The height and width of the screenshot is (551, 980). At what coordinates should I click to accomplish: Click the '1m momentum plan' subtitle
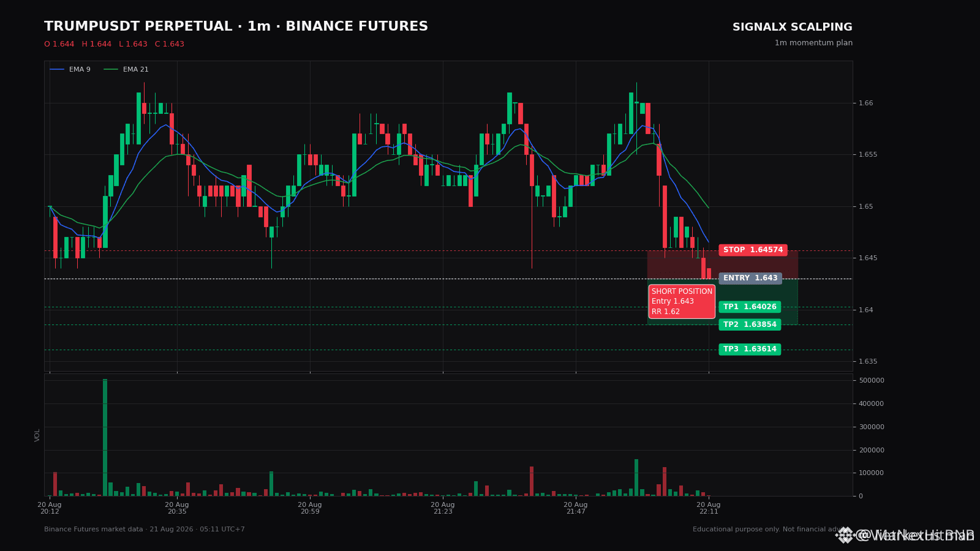813,43
